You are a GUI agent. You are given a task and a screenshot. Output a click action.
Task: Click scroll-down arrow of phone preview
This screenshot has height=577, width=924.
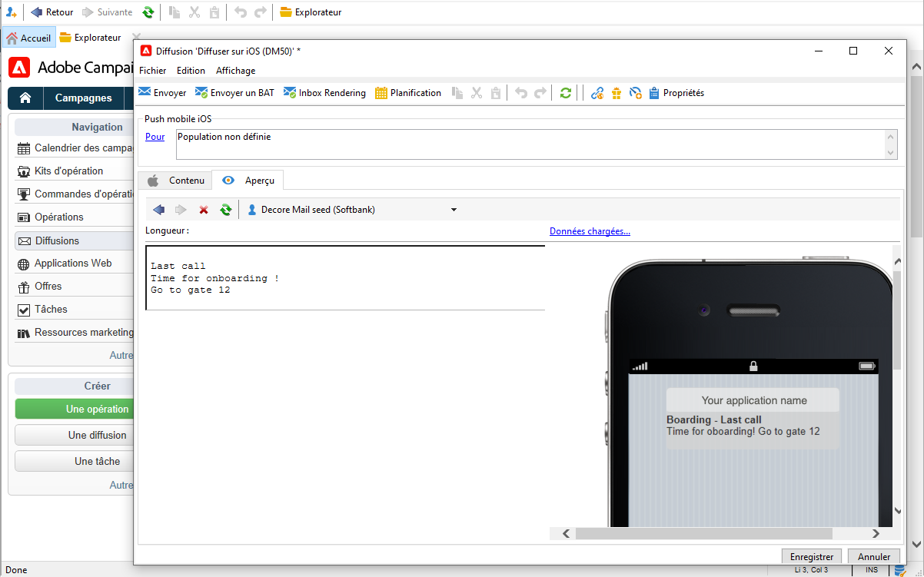coord(897,509)
